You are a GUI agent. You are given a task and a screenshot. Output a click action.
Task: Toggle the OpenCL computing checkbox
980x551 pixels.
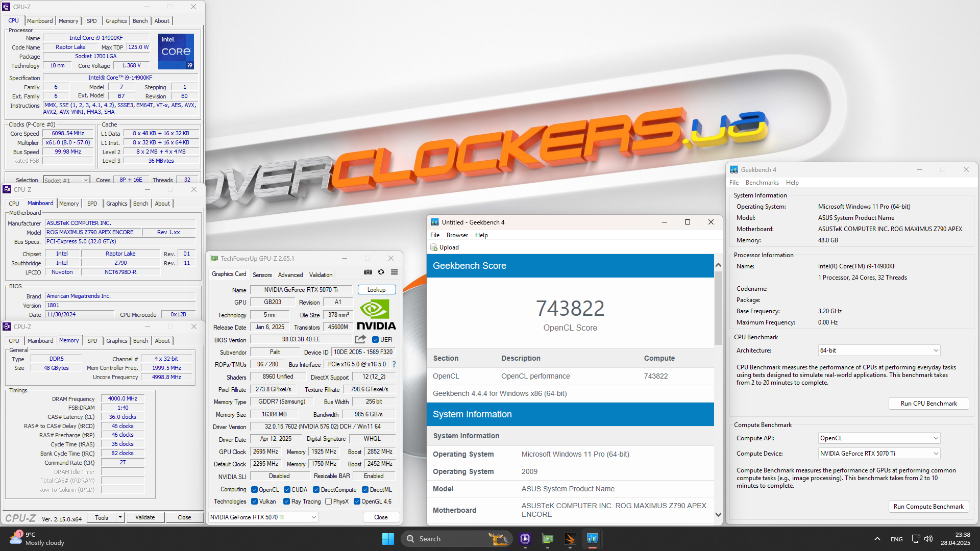pos(254,490)
